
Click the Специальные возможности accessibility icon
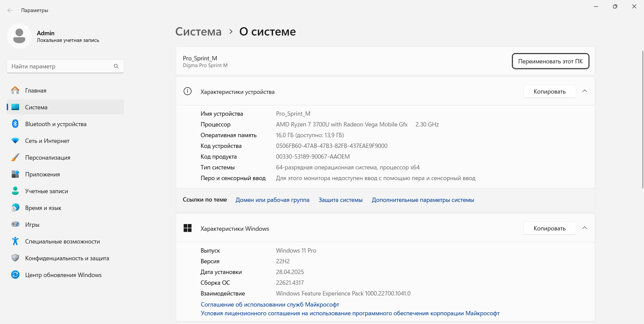pos(15,241)
